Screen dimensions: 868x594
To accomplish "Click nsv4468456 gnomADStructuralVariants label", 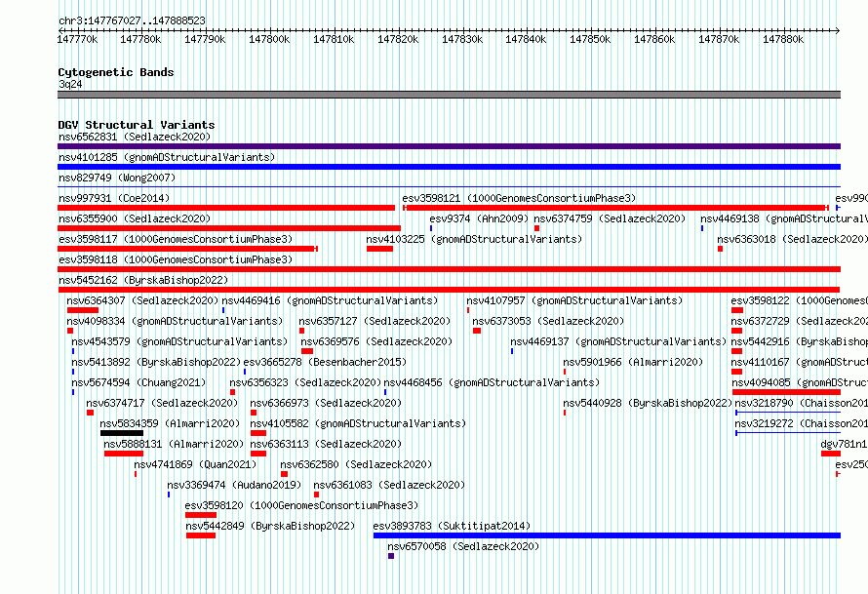I will (492, 382).
